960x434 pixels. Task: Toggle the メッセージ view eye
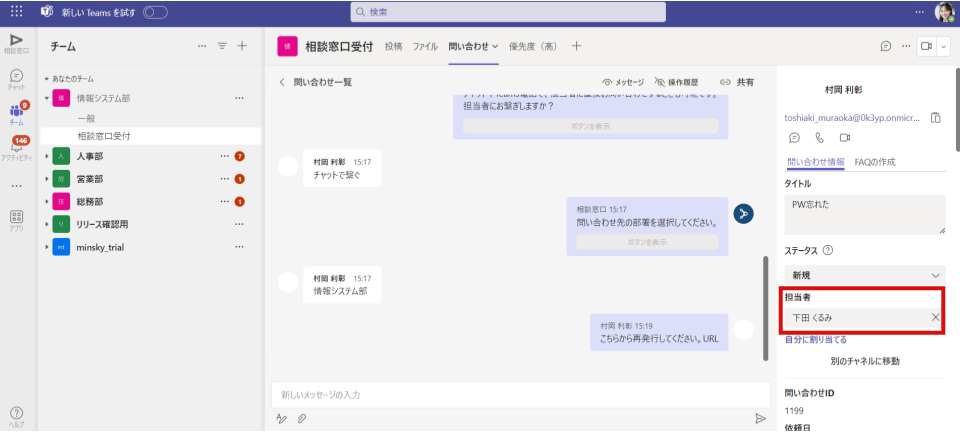[x=623, y=82]
